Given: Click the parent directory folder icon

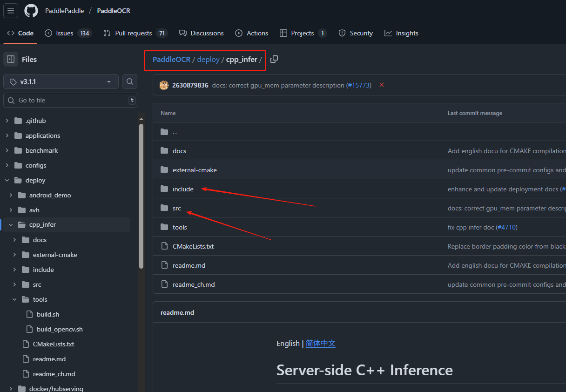Looking at the screenshot, I should pos(164,132).
